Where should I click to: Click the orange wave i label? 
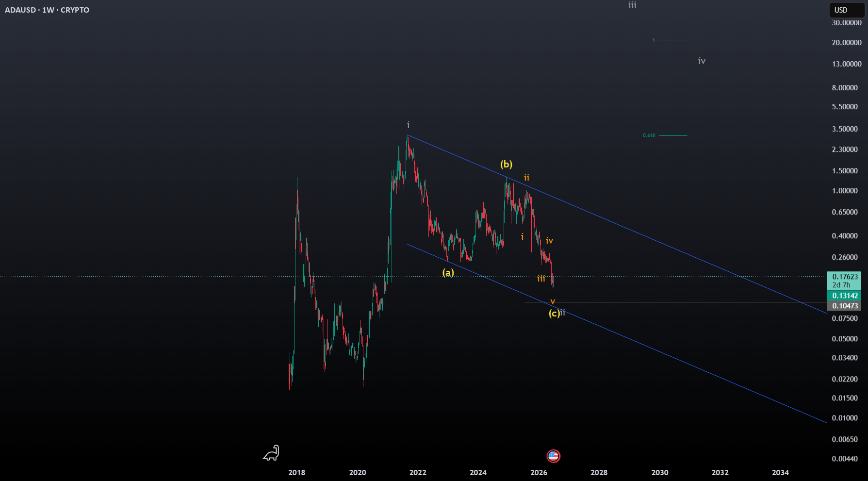(x=522, y=237)
